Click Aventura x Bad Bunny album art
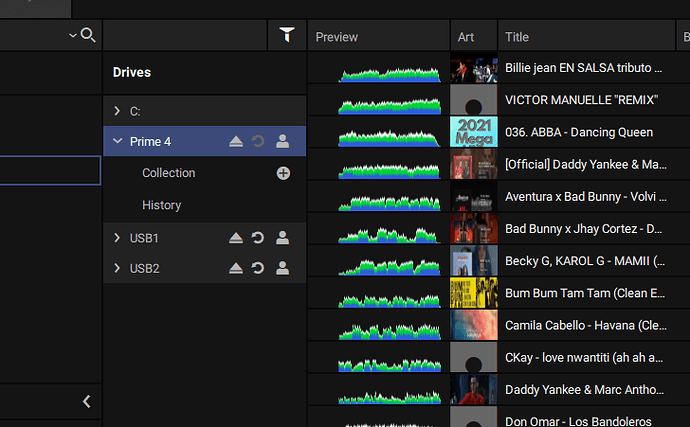This screenshot has width=690, height=427. click(474, 196)
